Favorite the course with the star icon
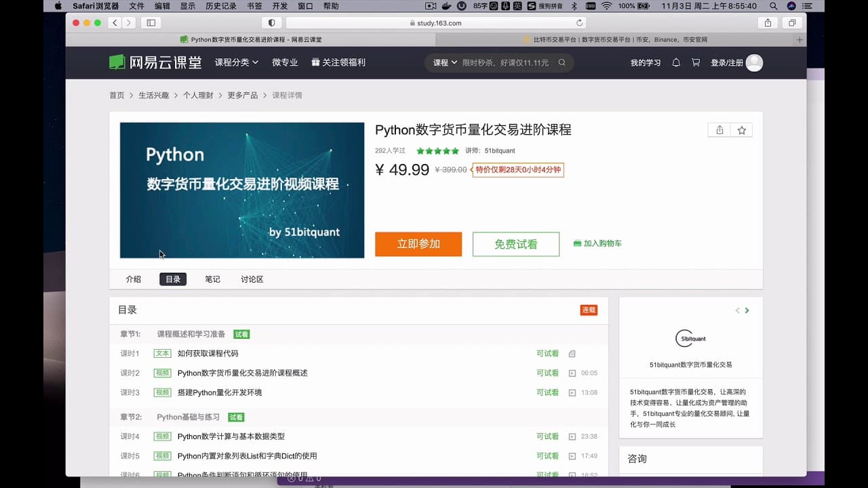Screen dimensions: 868x488 pos(741,130)
